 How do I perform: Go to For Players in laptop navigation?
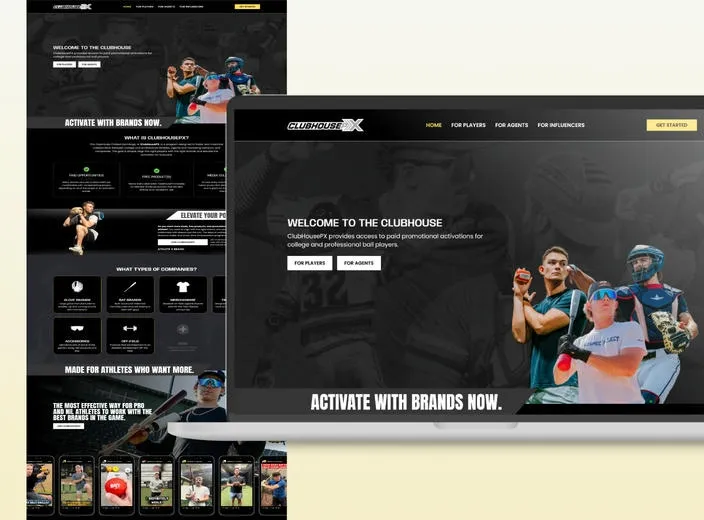[468, 125]
